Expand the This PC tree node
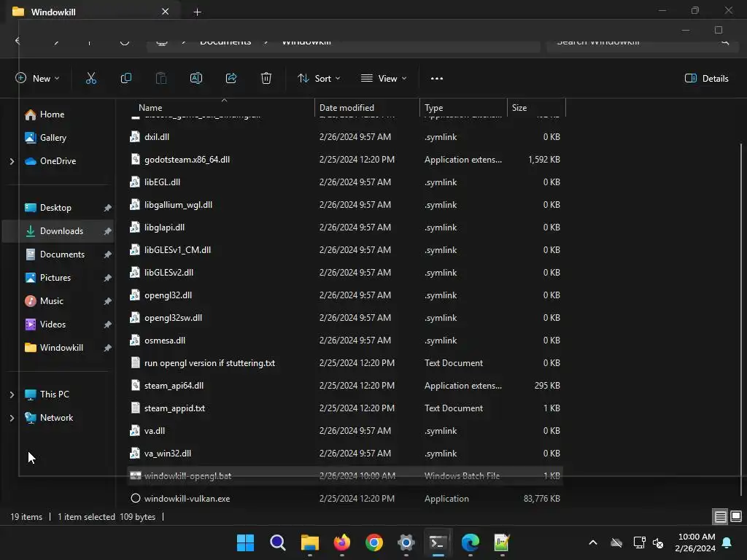The image size is (747, 560). (x=12, y=394)
